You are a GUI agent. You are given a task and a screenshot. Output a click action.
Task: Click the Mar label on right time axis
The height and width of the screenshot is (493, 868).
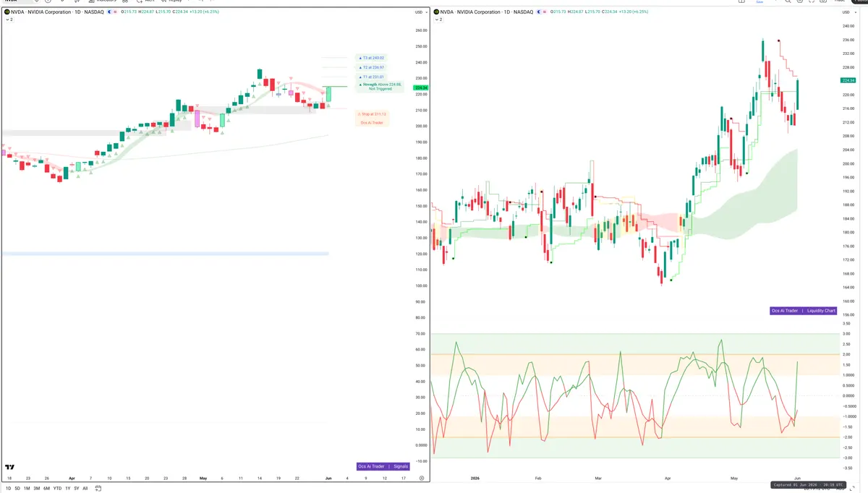click(598, 478)
